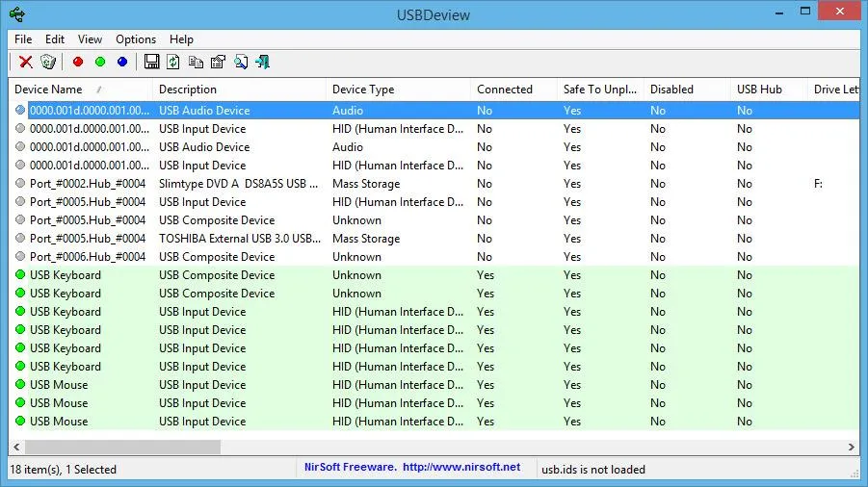Click the horizontal scrollbar thumb
This screenshot has width=868, height=487.
click(123, 447)
